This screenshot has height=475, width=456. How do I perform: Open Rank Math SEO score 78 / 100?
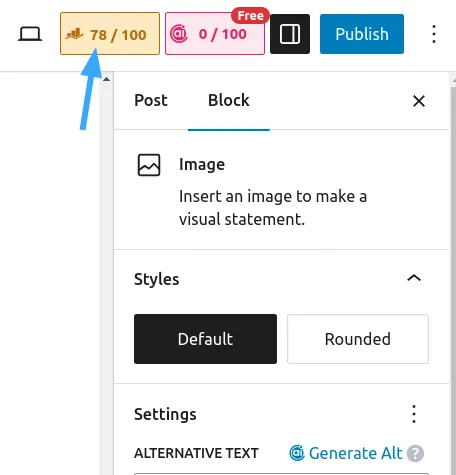tap(110, 34)
